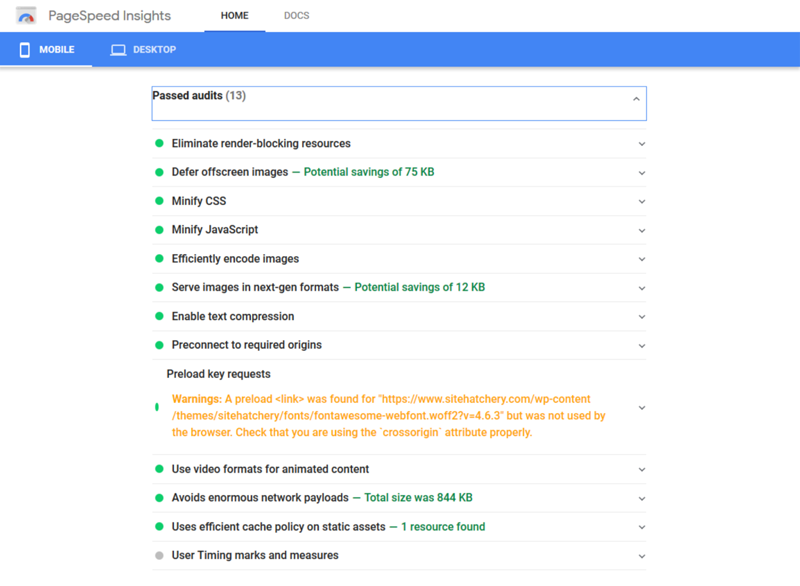Open the HOME tab
800x586 pixels.
pyautogui.click(x=235, y=16)
